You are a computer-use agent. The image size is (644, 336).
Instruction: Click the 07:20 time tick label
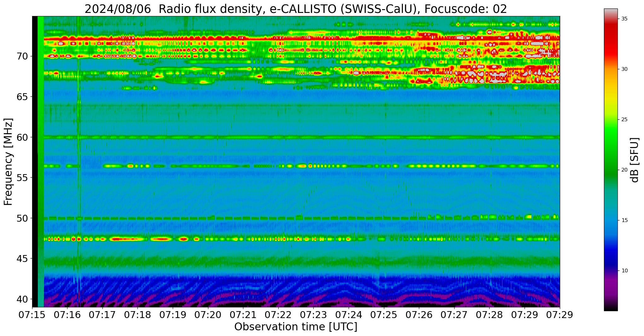click(x=208, y=315)
